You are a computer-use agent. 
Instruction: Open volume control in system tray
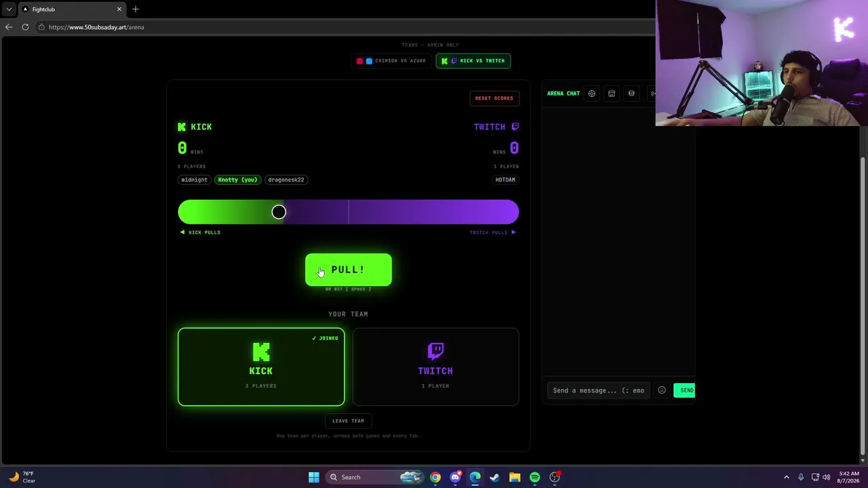(827, 477)
